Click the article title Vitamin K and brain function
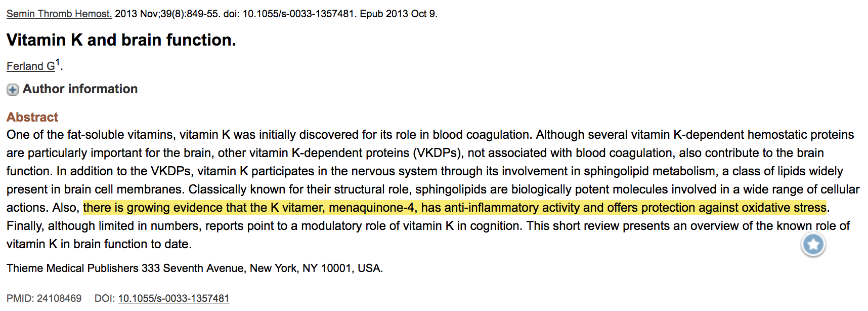This screenshot has width=868, height=311. [x=121, y=40]
